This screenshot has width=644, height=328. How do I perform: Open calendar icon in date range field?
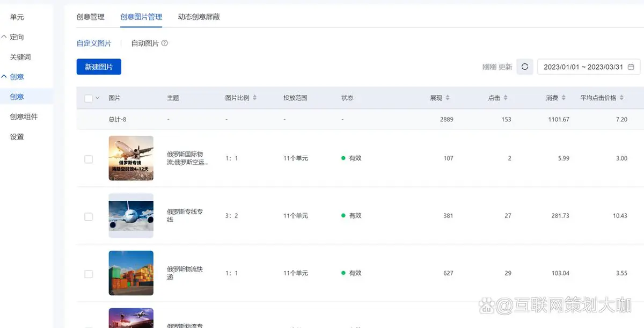pos(631,67)
